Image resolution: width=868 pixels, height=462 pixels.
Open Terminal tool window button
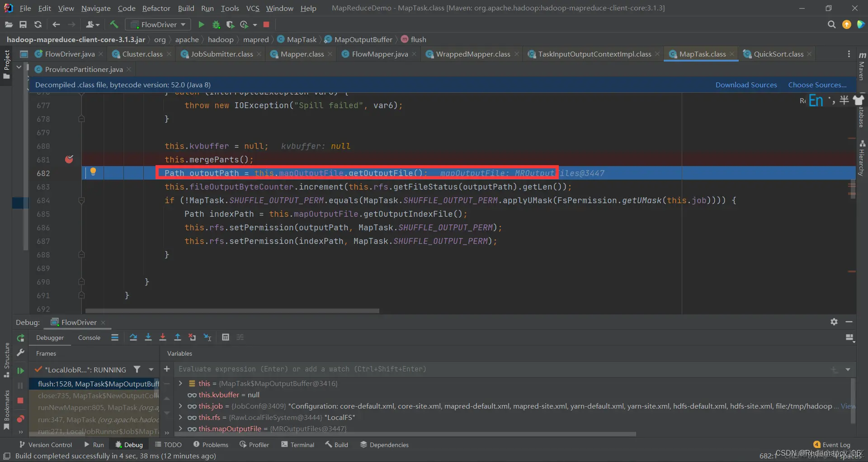click(297, 445)
